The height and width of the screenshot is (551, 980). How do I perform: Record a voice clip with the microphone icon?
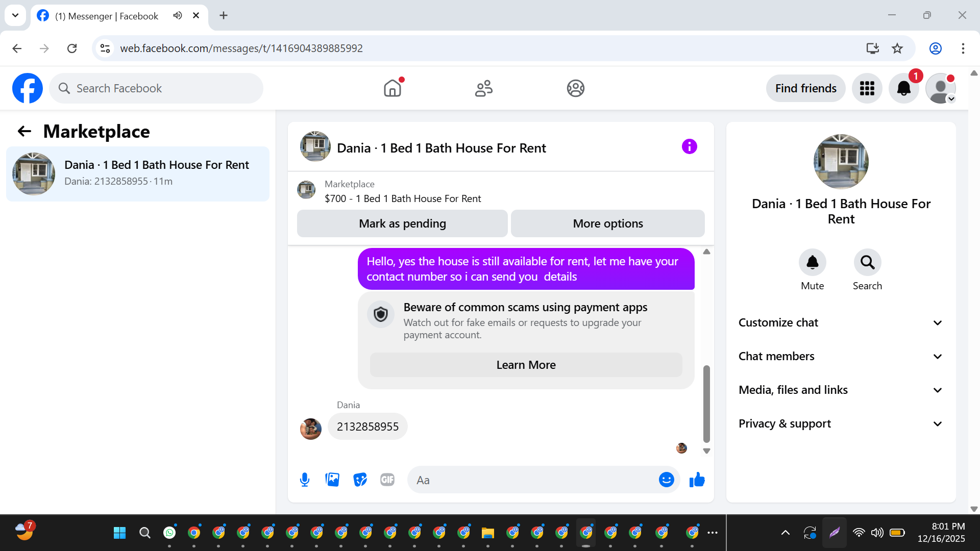305,480
